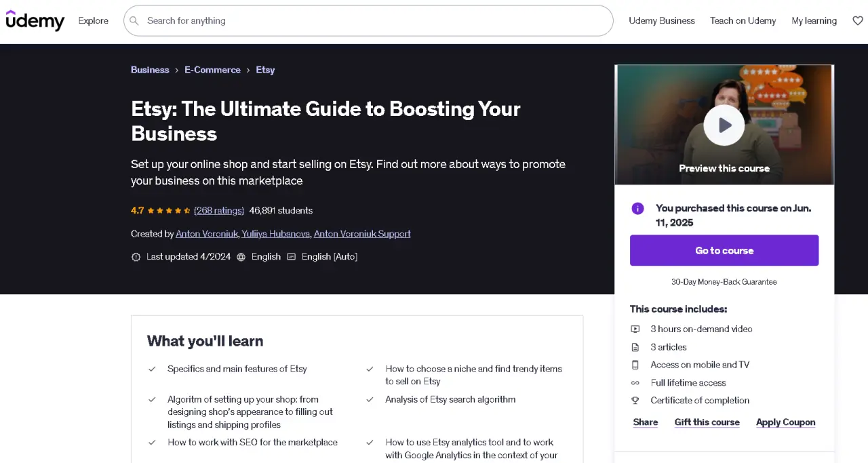Image resolution: width=868 pixels, height=463 pixels.
Task: Click the 46,891 students text
Action: (x=281, y=211)
